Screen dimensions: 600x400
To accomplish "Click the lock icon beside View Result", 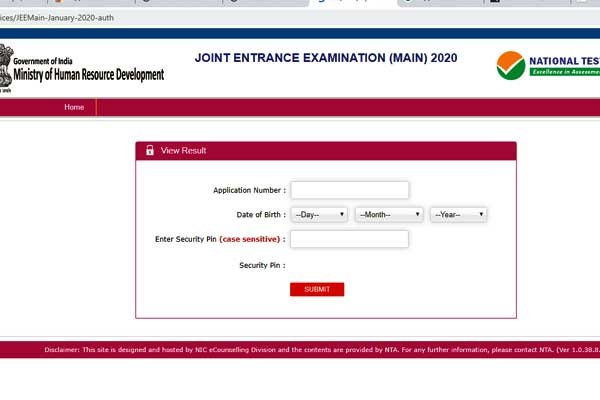I will tap(150, 150).
